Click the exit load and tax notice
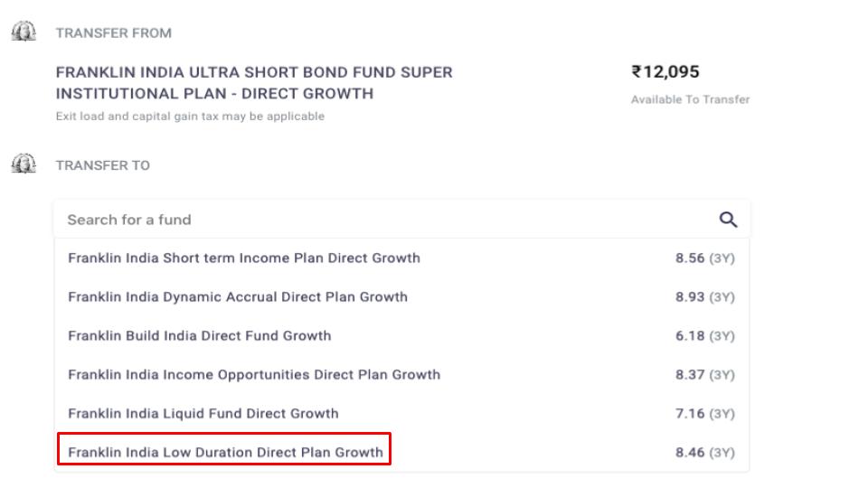This screenshot has width=868, height=488. point(190,117)
